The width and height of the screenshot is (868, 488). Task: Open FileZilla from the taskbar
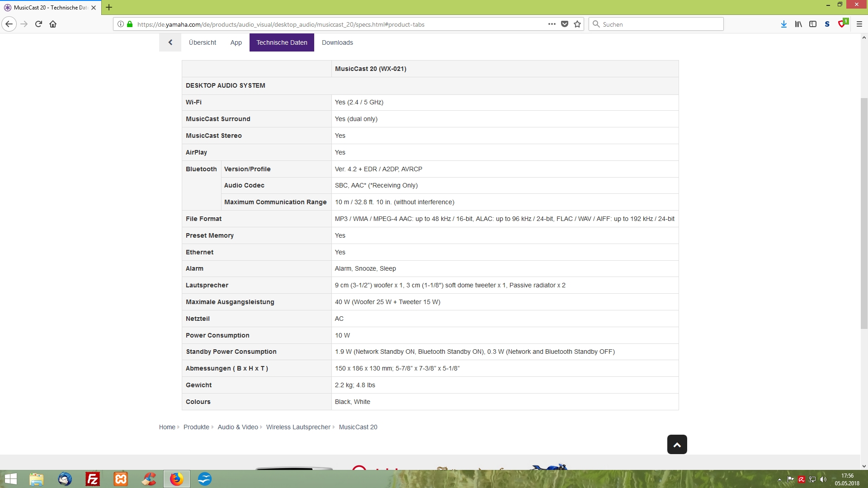pyautogui.click(x=93, y=479)
